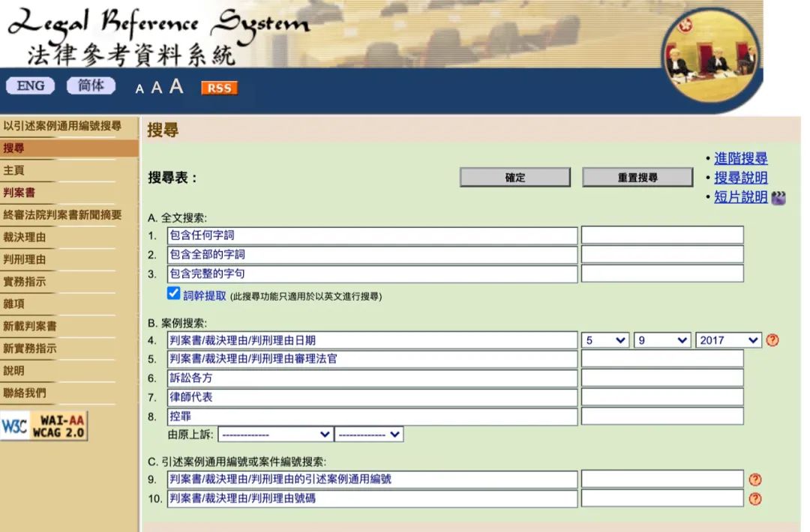Open the help question mark beside the date row
810x532 pixels.
pos(772,340)
